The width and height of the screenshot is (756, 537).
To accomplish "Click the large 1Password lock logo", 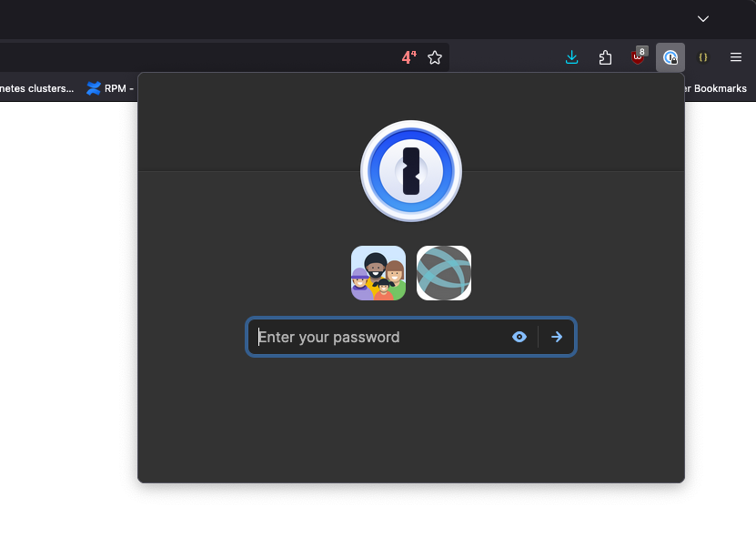I will click(x=411, y=171).
